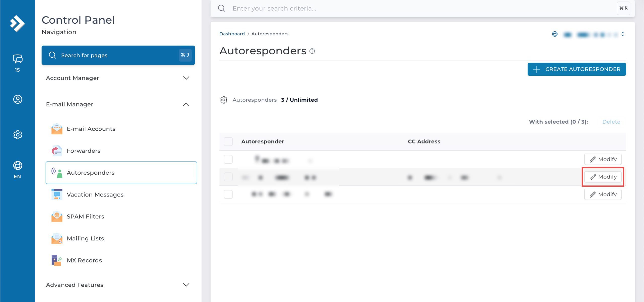This screenshot has width=644, height=302.
Task: Click the gear icon next to Autoresponders count
Action: pyautogui.click(x=224, y=100)
